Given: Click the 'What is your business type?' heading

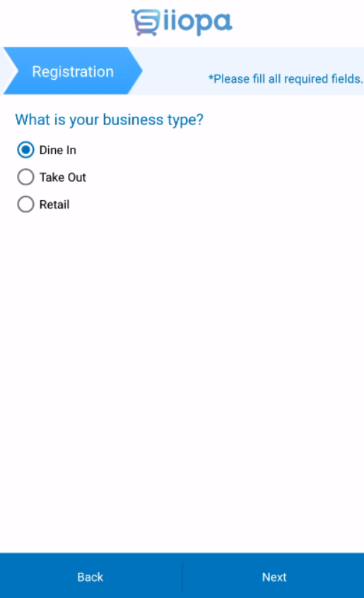Looking at the screenshot, I should click(110, 119).
